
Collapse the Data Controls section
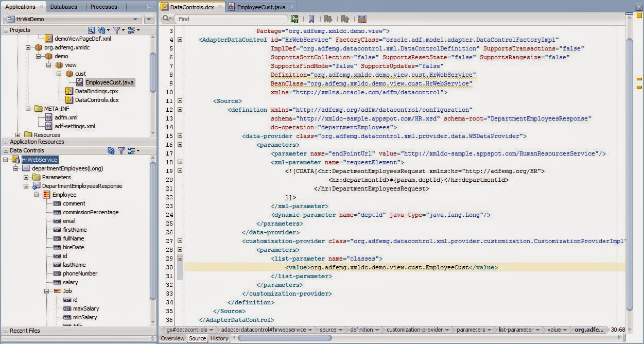(6, 150)
